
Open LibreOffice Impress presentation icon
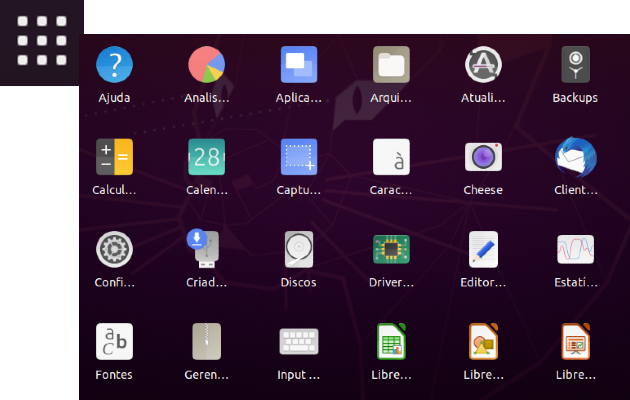(x=575, y=342)
